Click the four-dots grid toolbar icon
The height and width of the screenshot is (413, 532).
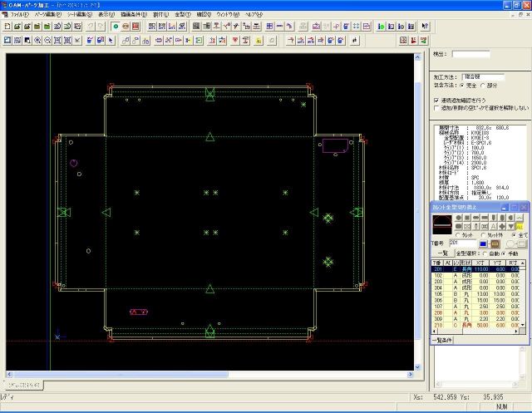point(357,27)
